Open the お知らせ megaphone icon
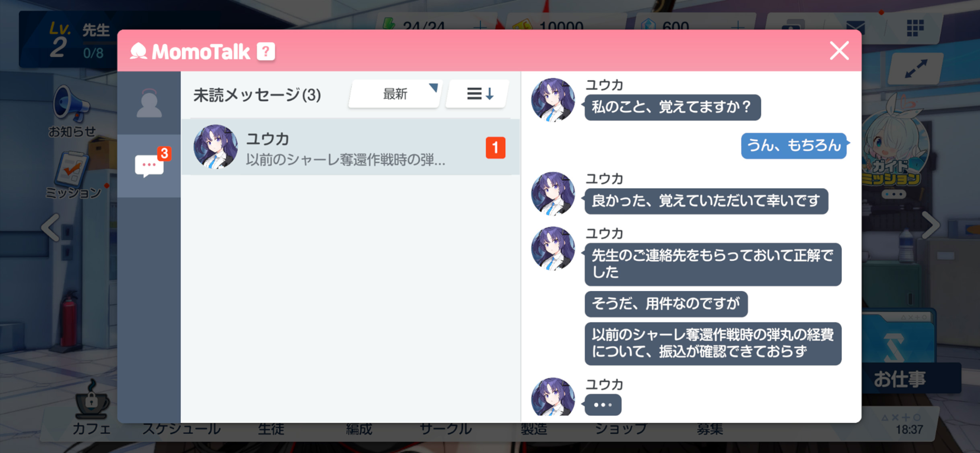 tap(72, 104)
